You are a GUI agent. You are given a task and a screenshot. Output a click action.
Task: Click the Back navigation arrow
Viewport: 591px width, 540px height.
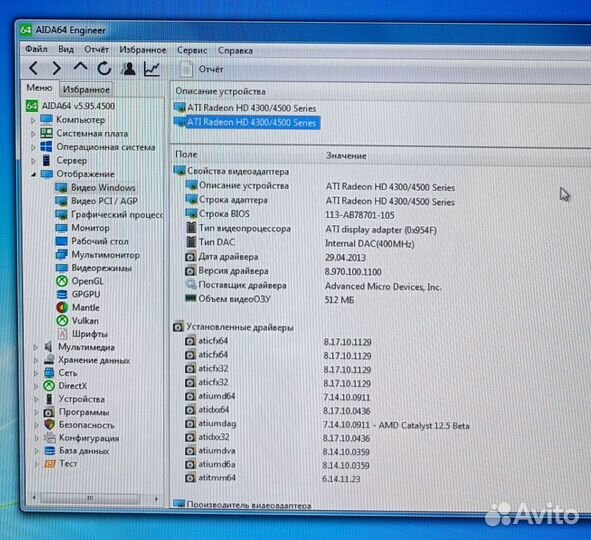point(34,68)
